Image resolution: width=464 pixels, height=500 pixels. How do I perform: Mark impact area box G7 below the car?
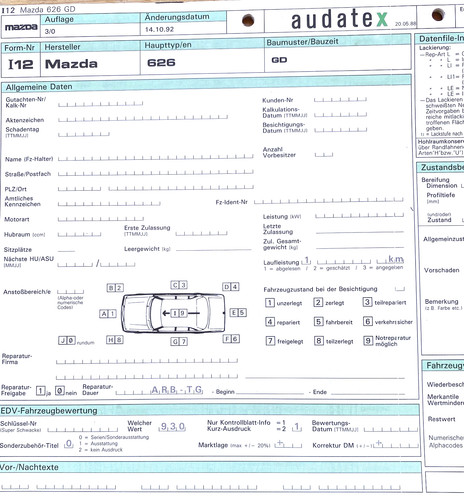(179, 341)
